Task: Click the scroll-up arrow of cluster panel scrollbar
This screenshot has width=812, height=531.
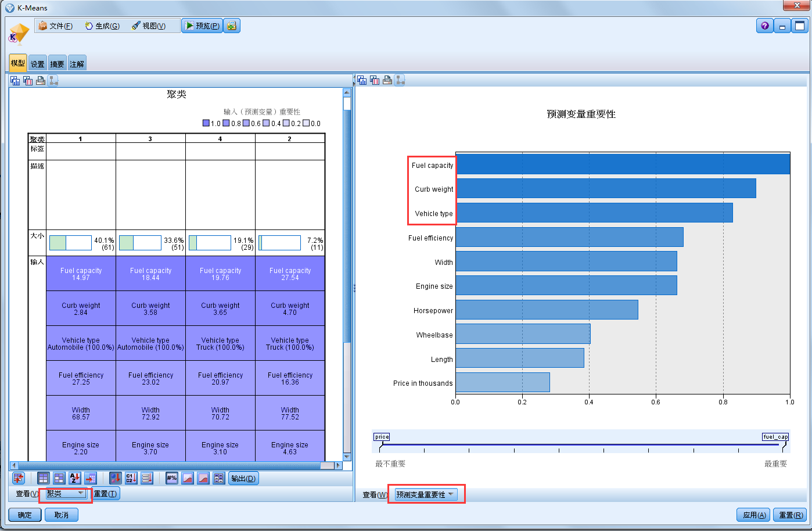Action: click(347, 92)
